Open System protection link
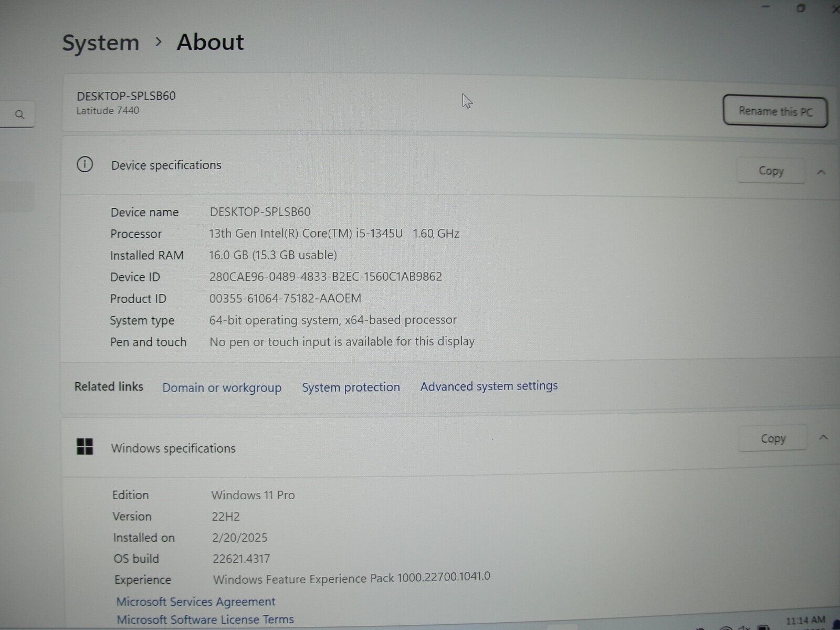Viewport: 840px width, 630px height. click(351, 387)
